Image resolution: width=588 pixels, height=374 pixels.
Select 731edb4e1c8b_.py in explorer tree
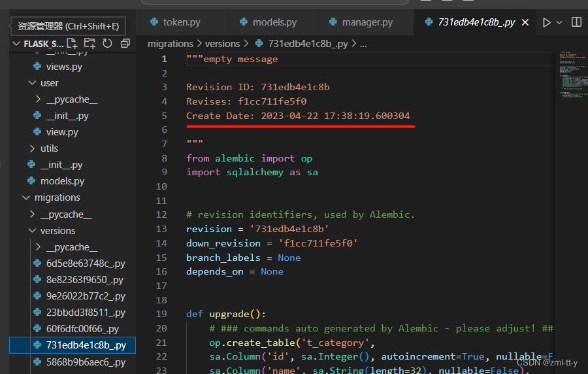[x=73, y=345]
